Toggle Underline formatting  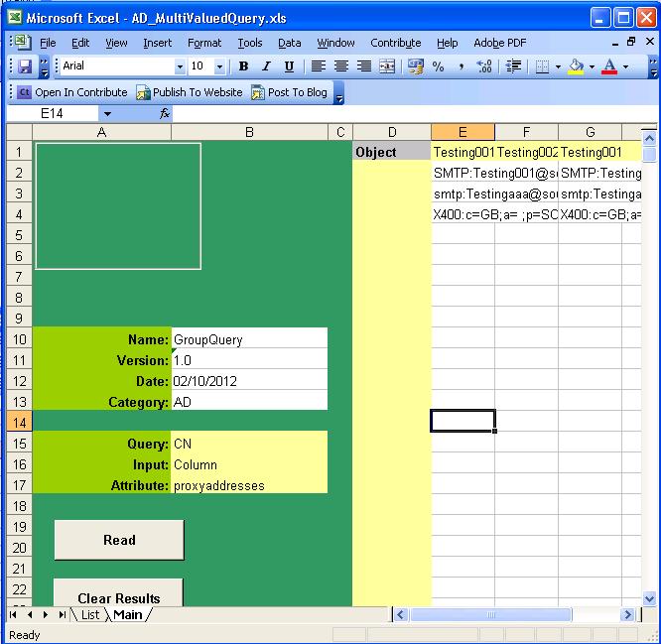(x=289, y=66)
